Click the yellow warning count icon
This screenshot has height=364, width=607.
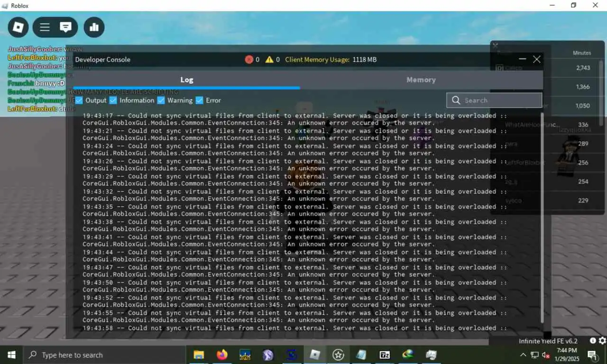(x=269, y=60)
